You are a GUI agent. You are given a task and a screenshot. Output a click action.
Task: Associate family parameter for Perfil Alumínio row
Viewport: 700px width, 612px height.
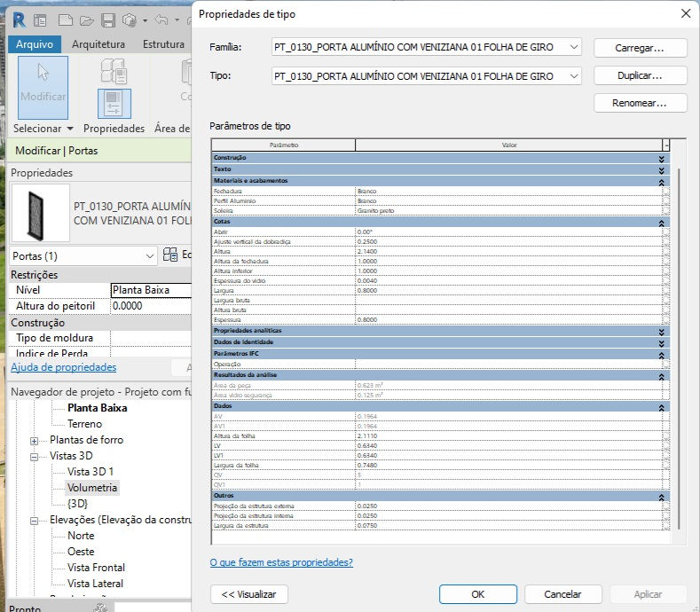(x=666, y=200)
